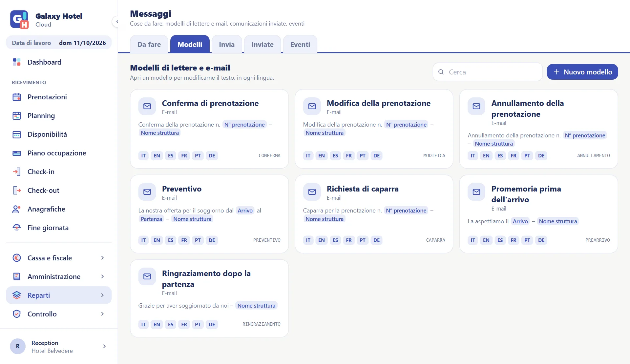
Task: Switch to the Eventi tab
Action: [x=300, y=44]
